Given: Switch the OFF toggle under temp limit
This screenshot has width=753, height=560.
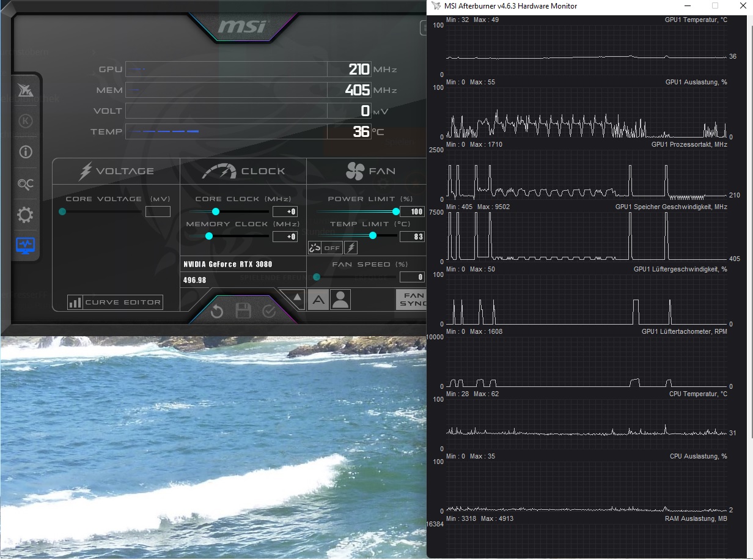Looking at the screenshot, I should click(x=332, y=248).
